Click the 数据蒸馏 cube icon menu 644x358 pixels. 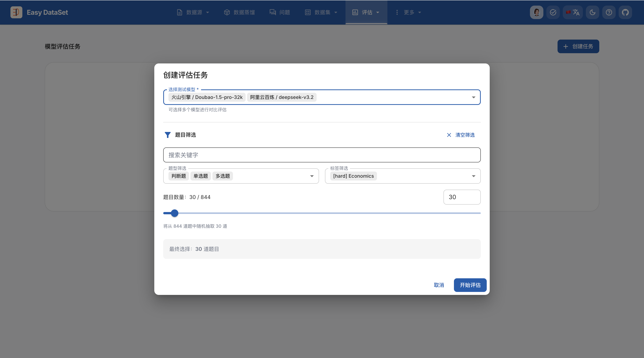click(239, 12)
